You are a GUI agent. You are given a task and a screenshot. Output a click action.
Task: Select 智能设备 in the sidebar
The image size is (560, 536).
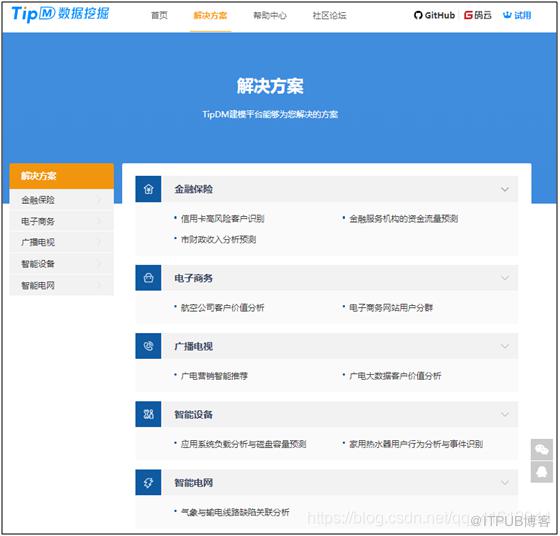tap(61, 264)
